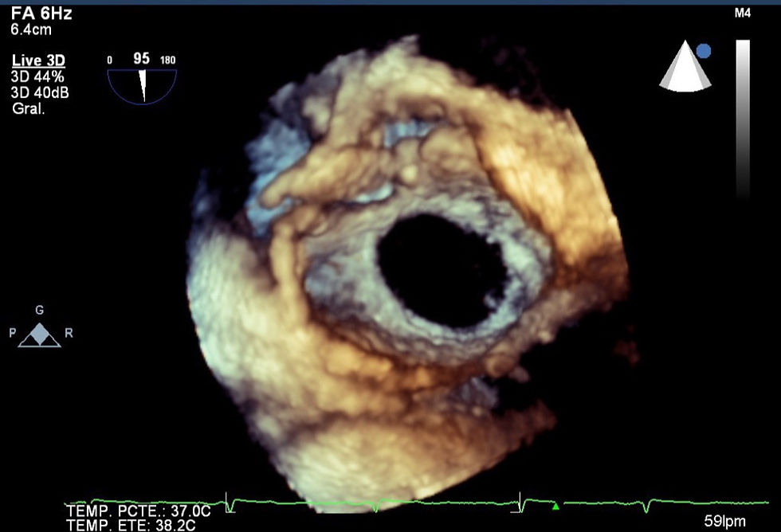Click the 180 angle limit label
This screenshot has height=532, width=781.
168,61
